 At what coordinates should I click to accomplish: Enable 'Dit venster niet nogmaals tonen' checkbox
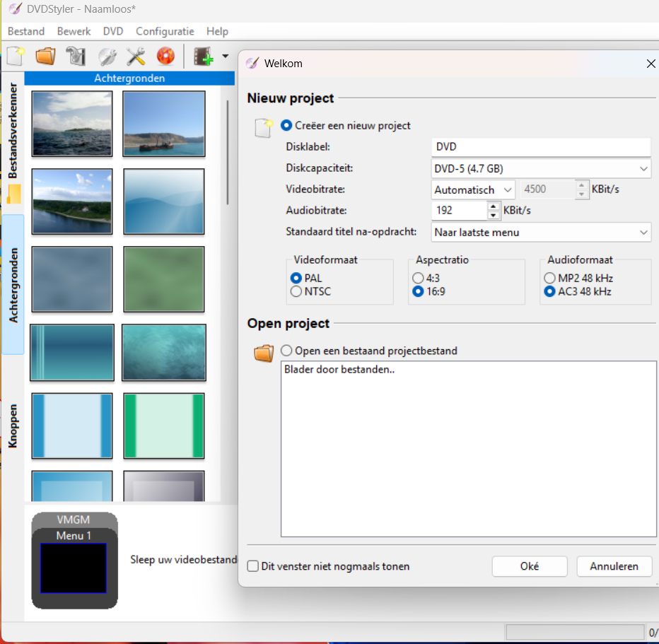pyautogui.click(x=253, y=566)
